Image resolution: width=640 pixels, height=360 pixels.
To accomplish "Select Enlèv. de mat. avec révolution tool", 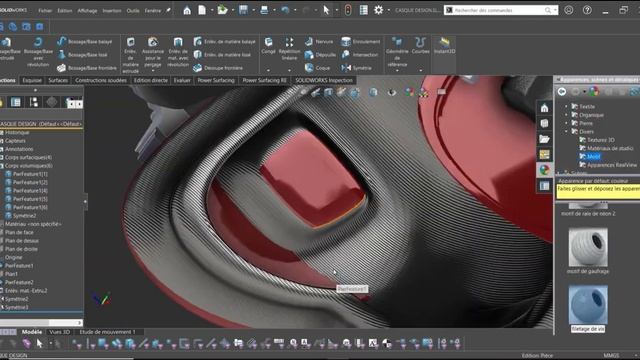I will [178, 52].
